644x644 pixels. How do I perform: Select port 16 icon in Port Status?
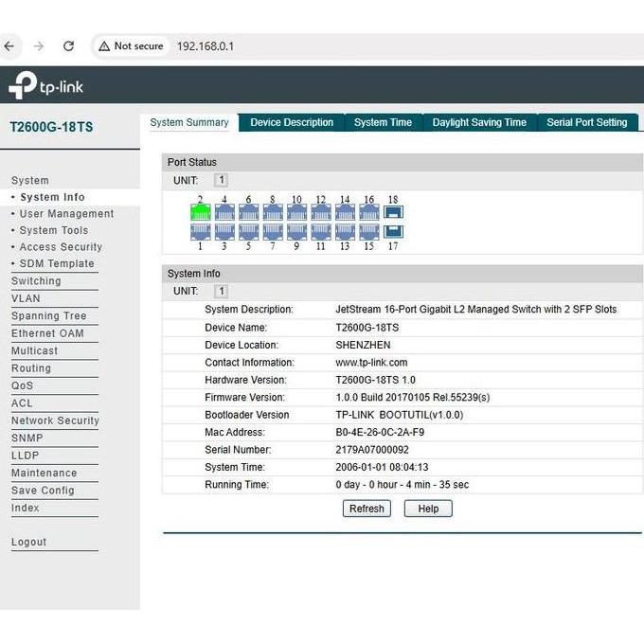[x=369, y=212]
